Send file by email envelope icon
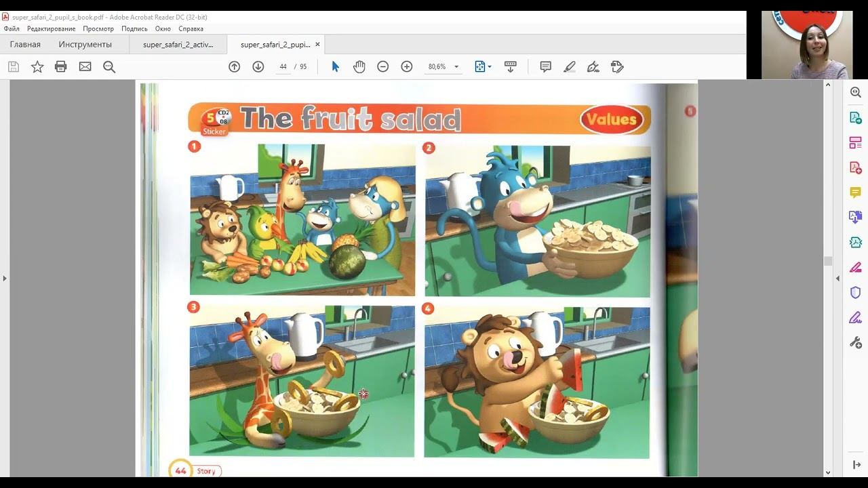 click(85, 66)
